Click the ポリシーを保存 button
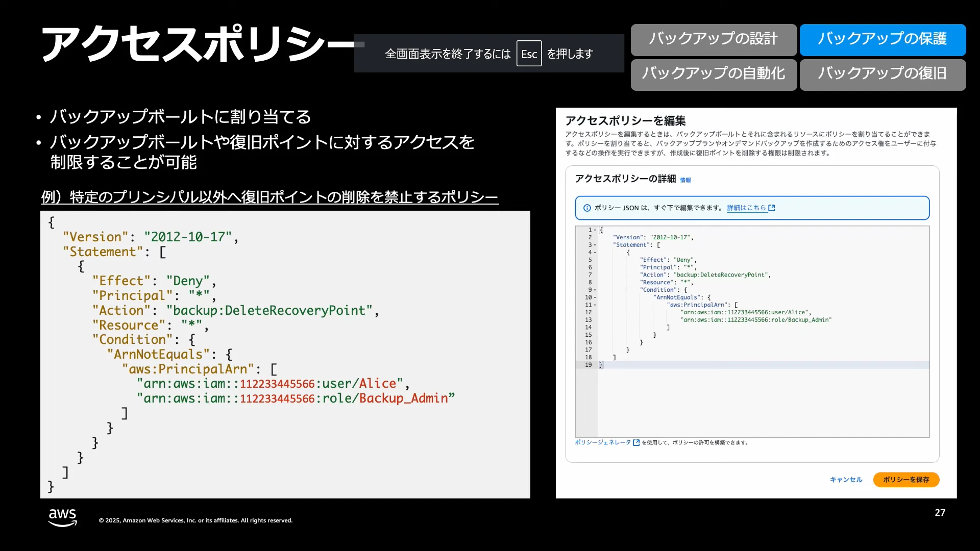This screenshot has height=551, width=980. 906,480
